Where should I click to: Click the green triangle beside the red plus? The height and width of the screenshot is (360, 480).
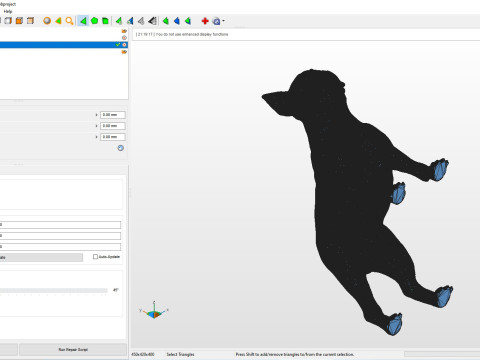coord(188,21)
